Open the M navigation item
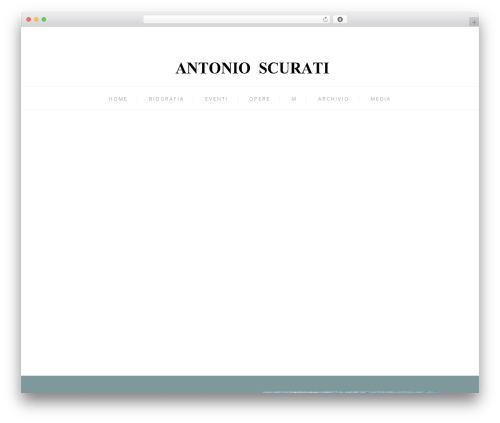The height and width of the screenshot is (423, 500). click(x=294, y=99)
